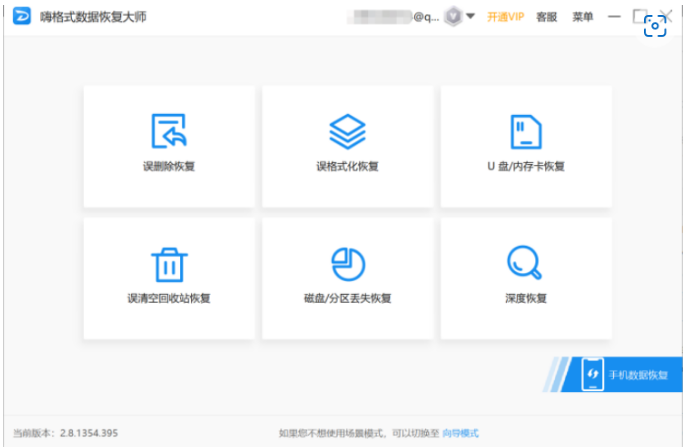
Task: Select the 误格式化恢复 layered stack icon
Action: (347, 131)
